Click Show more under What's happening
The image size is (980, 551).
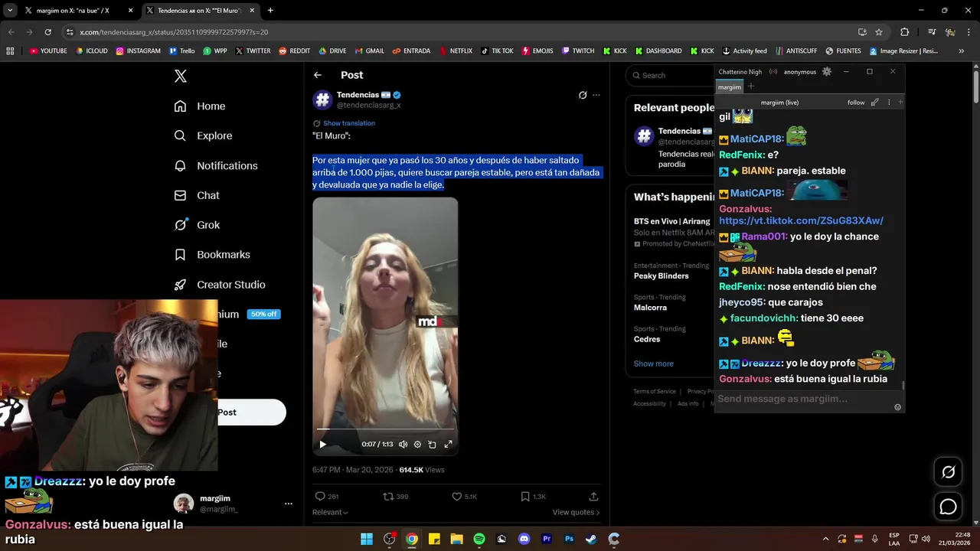point(654,364)
